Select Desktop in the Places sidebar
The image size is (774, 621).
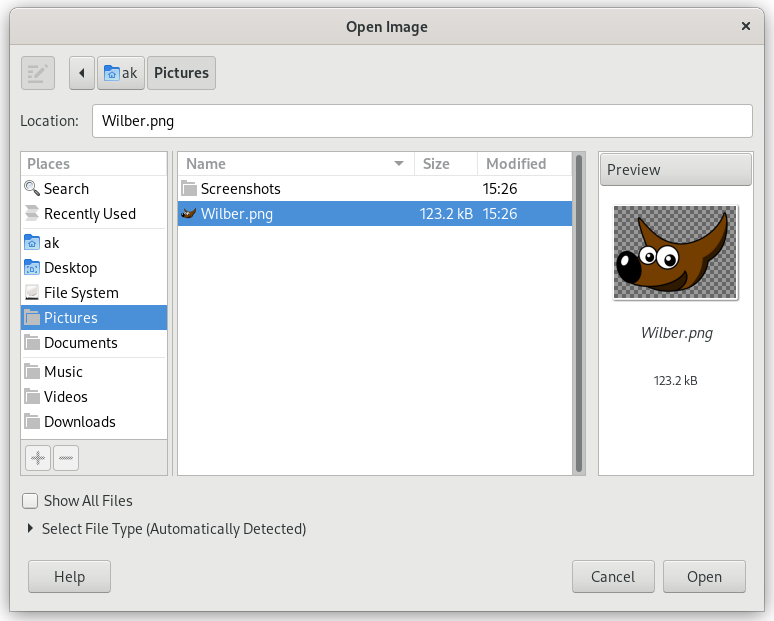(x=94, y=268)
